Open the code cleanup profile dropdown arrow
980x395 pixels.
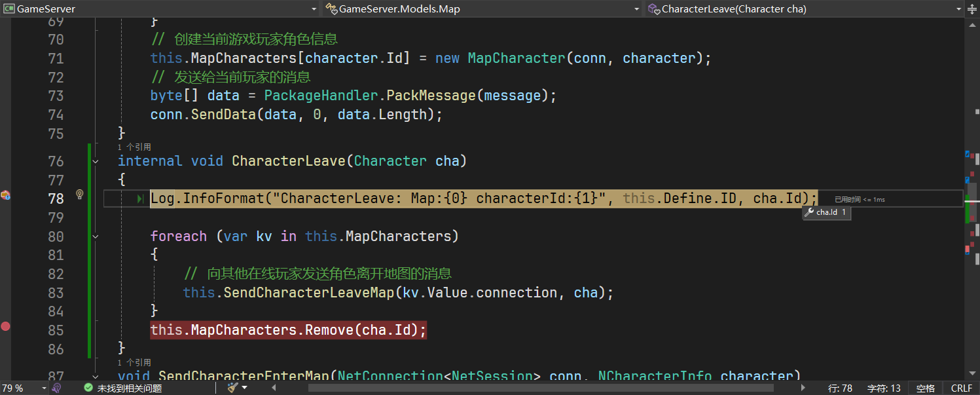click(244, 388)
